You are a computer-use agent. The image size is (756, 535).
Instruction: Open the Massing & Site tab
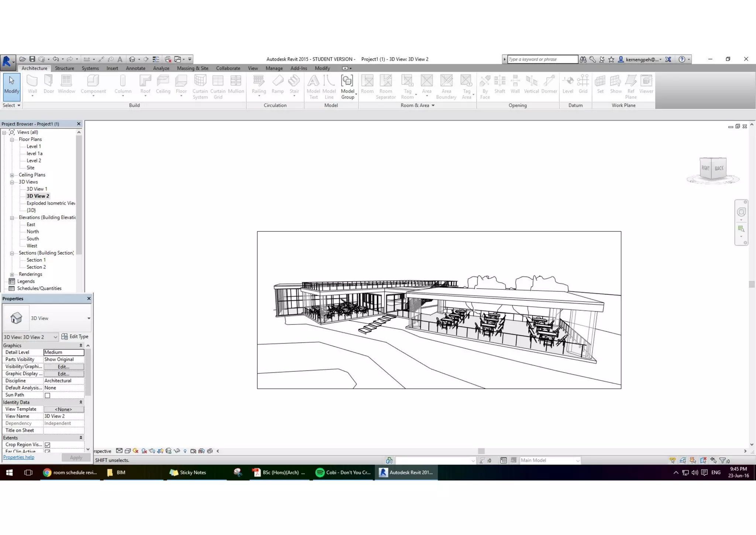(x=192, y=68)
